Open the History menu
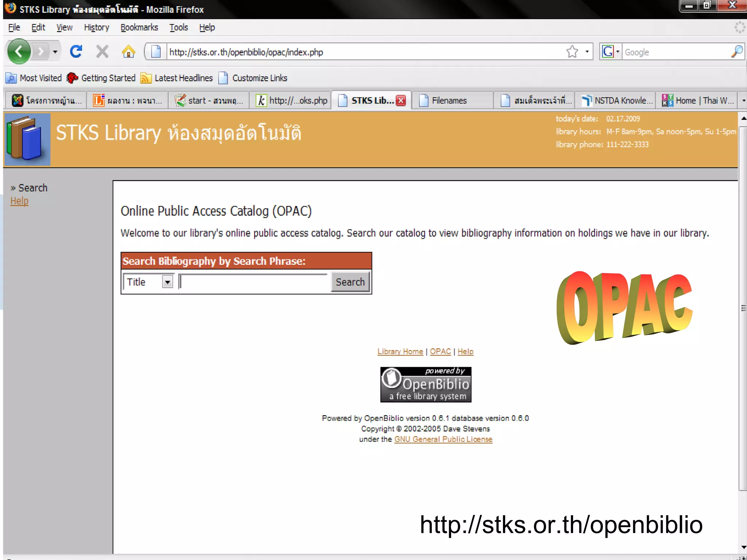Image resolution: width=747 pixels, height=560 pixels. tap(96, 27)
